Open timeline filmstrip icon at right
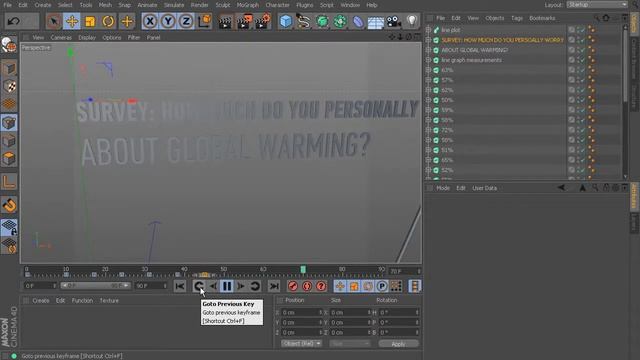The width and height of the screenshot is (640, 360). pyautogui.click(x=414, y=286)
